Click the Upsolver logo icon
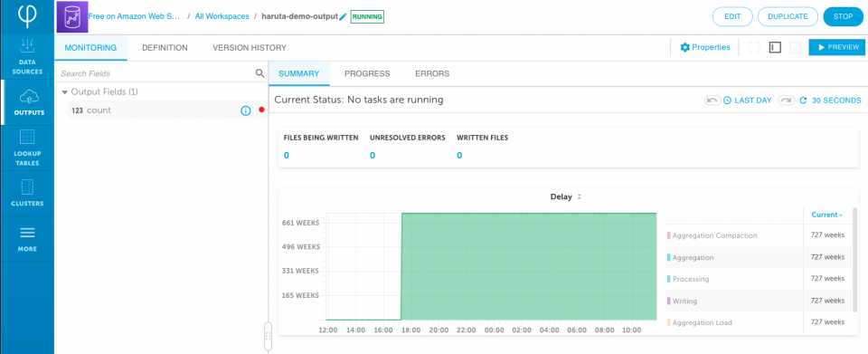 (x=26, y=15)
